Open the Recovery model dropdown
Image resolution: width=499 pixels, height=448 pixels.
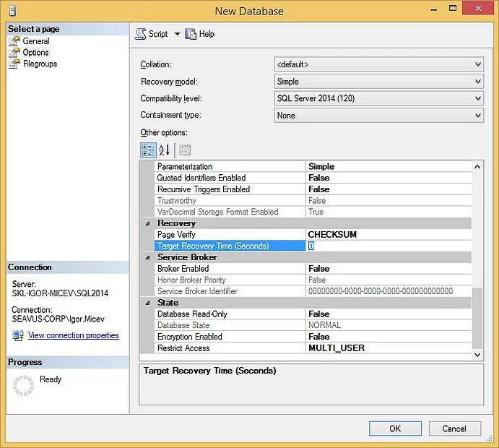coord(478,82)
